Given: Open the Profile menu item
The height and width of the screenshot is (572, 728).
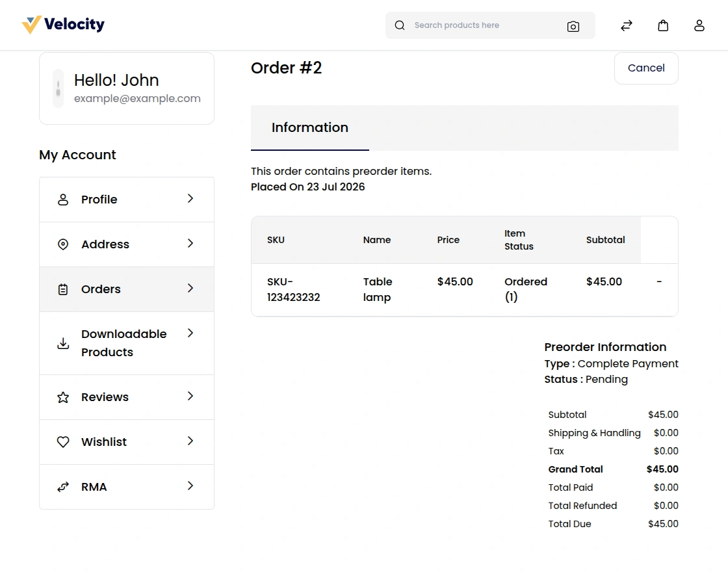Looking at the screenshot, I should [127, 200].
